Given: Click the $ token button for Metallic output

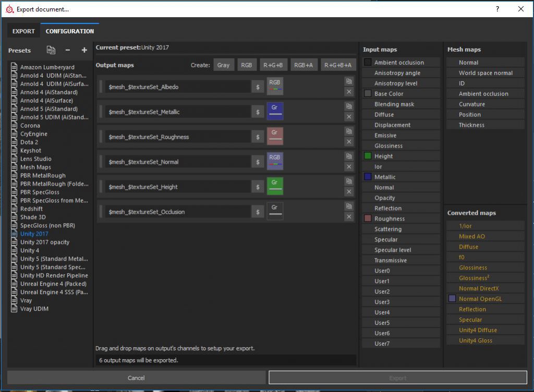Looking at the screenshot, I should point(258,112).
